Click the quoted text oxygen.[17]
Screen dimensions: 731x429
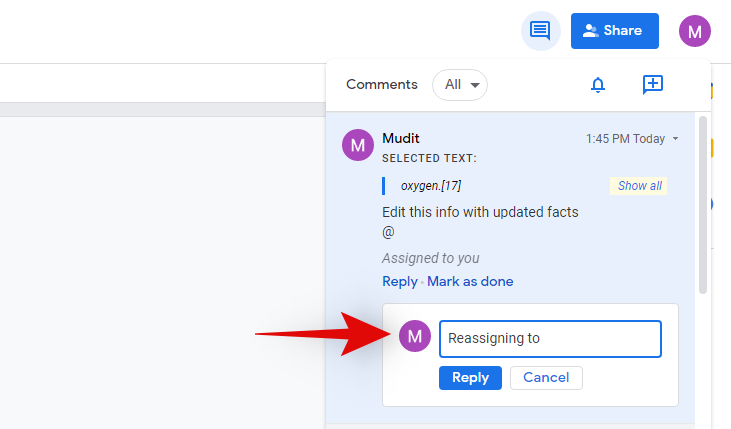431,186
